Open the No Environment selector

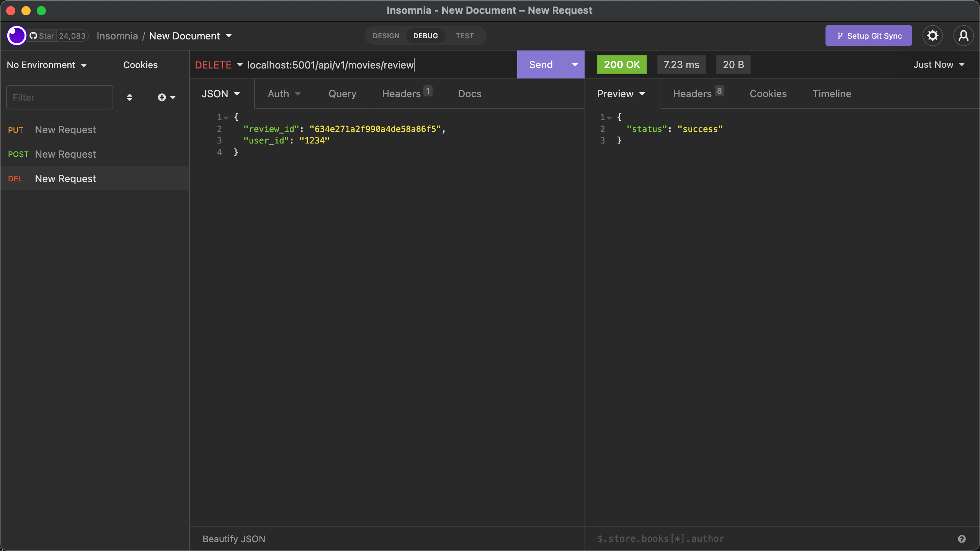click(47, 64)
